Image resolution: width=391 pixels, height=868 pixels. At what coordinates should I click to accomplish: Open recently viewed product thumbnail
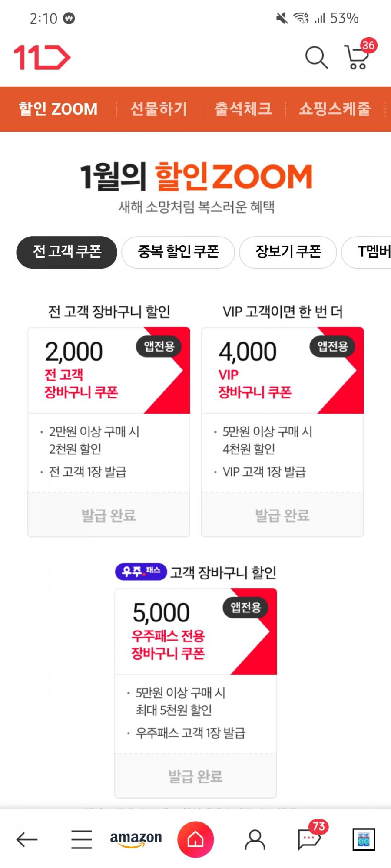point(364,839)
